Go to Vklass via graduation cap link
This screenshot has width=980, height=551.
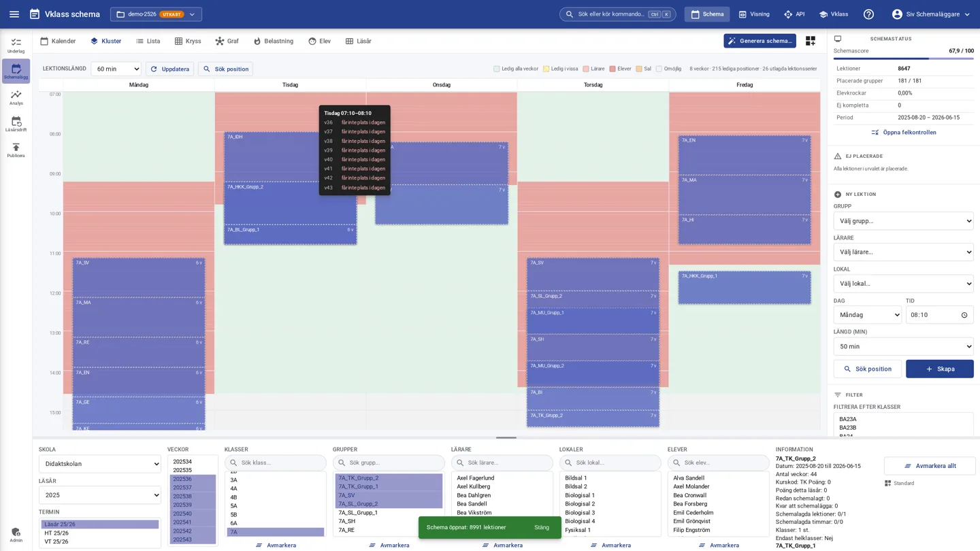point(834,14)
